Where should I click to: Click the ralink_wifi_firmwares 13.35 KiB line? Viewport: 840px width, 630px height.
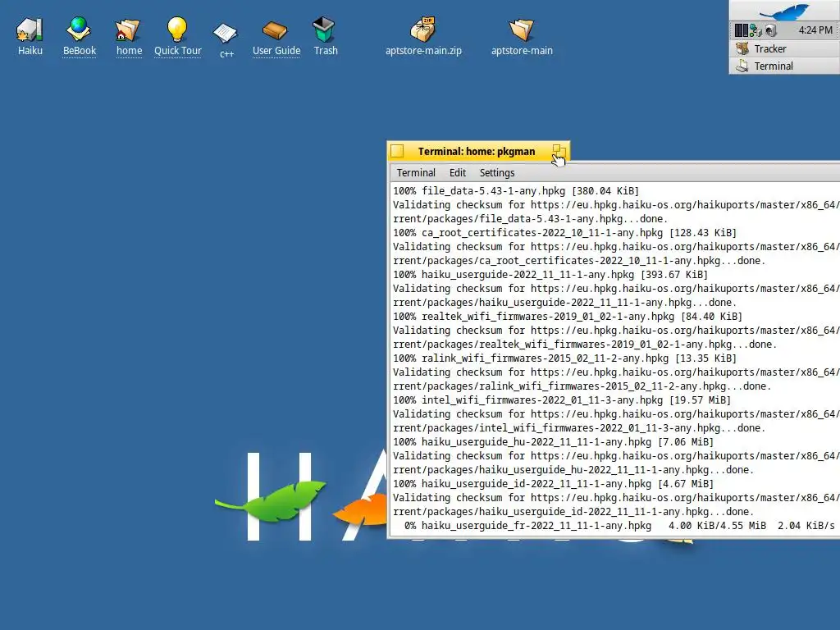coord(564,358)
